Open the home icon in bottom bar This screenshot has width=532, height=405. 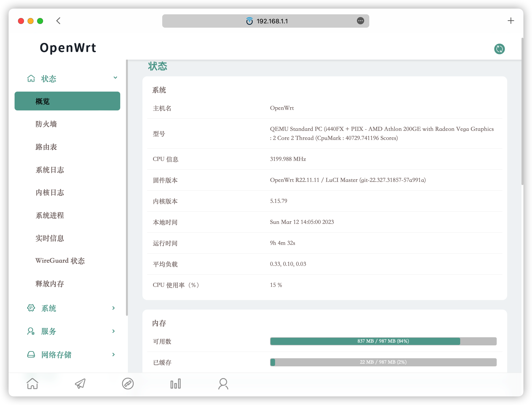click(32, 384)
